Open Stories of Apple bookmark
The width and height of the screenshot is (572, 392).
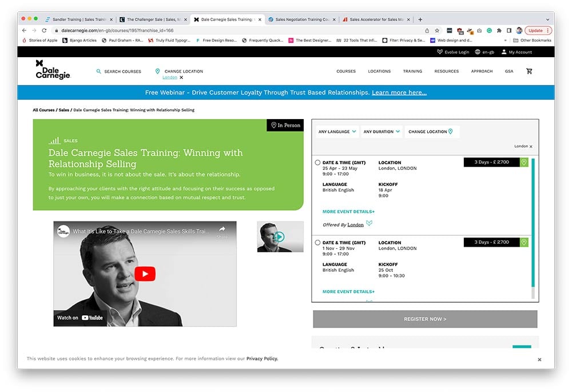(40, 40)
